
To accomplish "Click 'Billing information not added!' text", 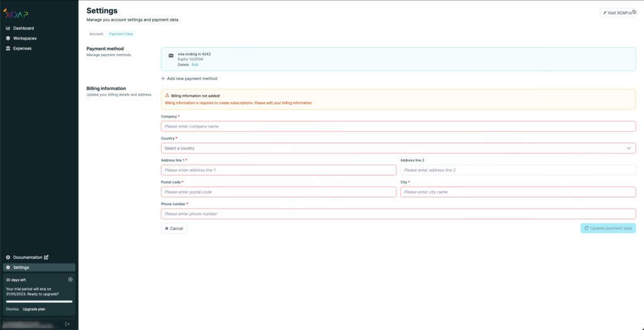I will [x=196, y=96].
